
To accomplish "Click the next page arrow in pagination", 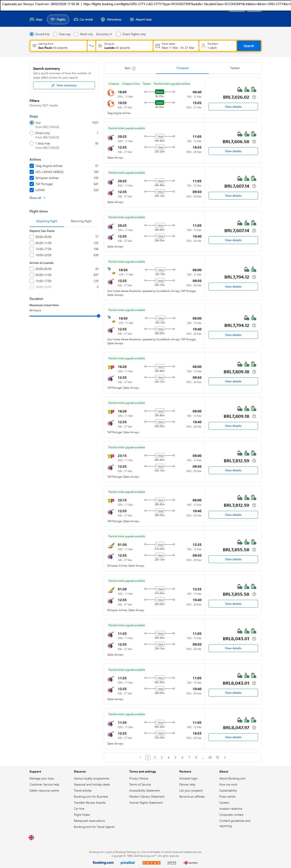I will pos(225,757).
